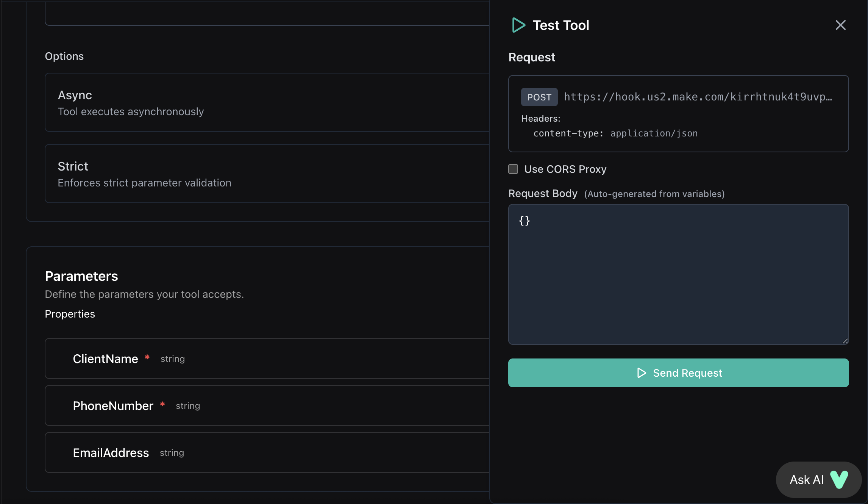Click the Request Body resize handle
The width and height of the screenshot is (868, 504).
click(x=845, y=341)
